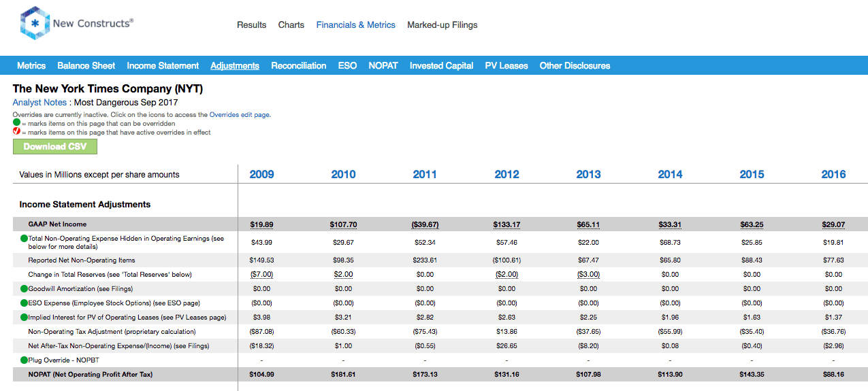Switch to the Other Disclosures tab
Viewport: 868px width, 391px height.
pos(575,66)
